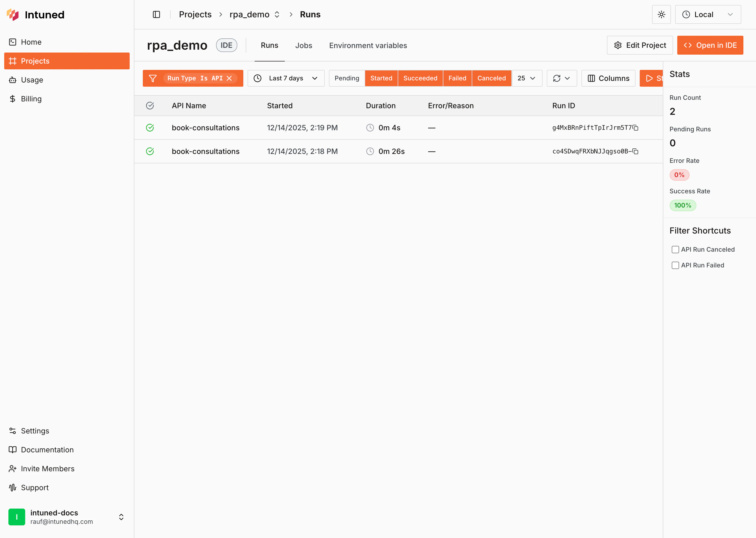Copy run ID g4MxBRnPiftTpIrJrm5T7
Image resolution: width=756 pixels, height=538 pixels.
tap(636, 128)
